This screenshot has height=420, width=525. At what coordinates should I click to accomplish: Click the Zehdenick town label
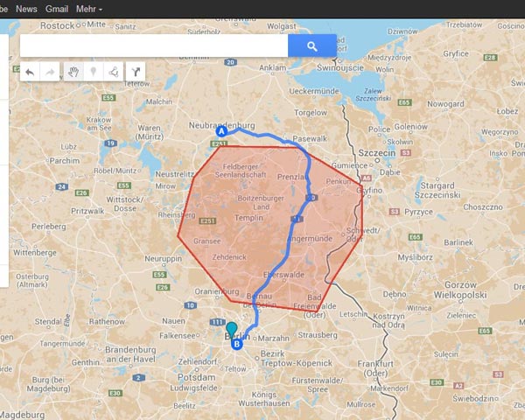[229, 257]
